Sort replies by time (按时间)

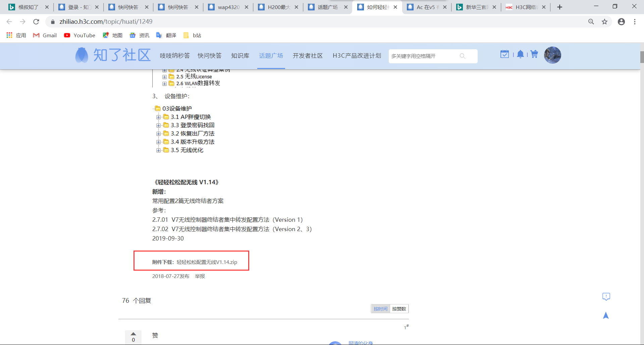(381, 309)
